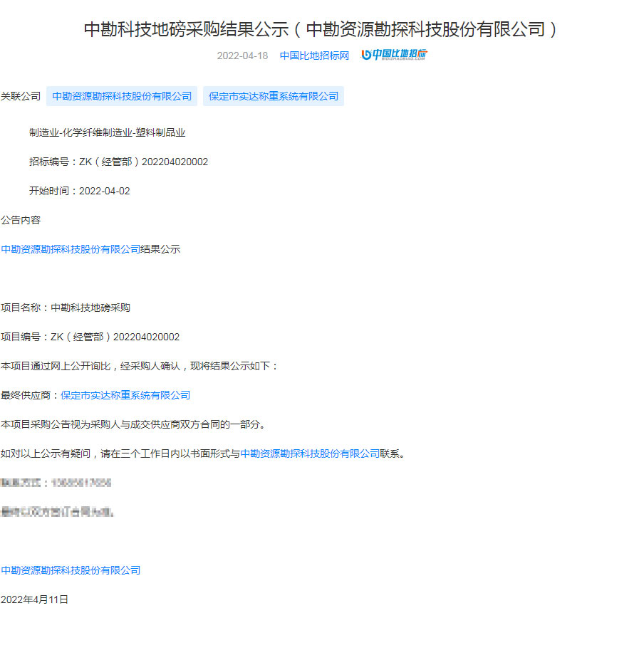Click the page title heading 中勘科技地磅采购结果公示

point(321,29)
